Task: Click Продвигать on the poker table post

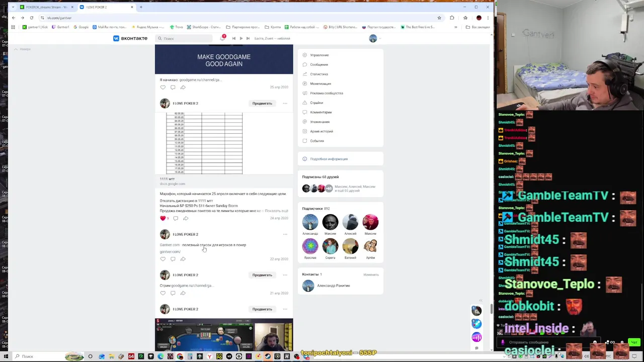Action: (262, 309)
